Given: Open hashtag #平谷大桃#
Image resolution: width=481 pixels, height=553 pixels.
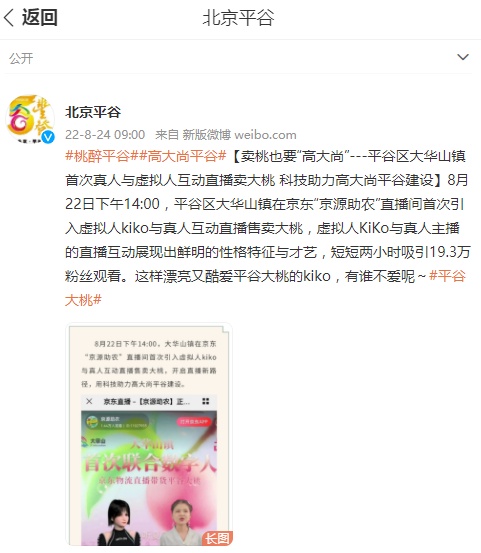Looking at the screenshot, I should coord(265,288).
